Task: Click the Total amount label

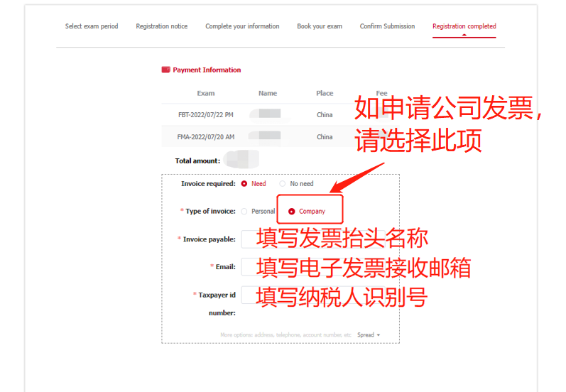Action: point(197,161)
